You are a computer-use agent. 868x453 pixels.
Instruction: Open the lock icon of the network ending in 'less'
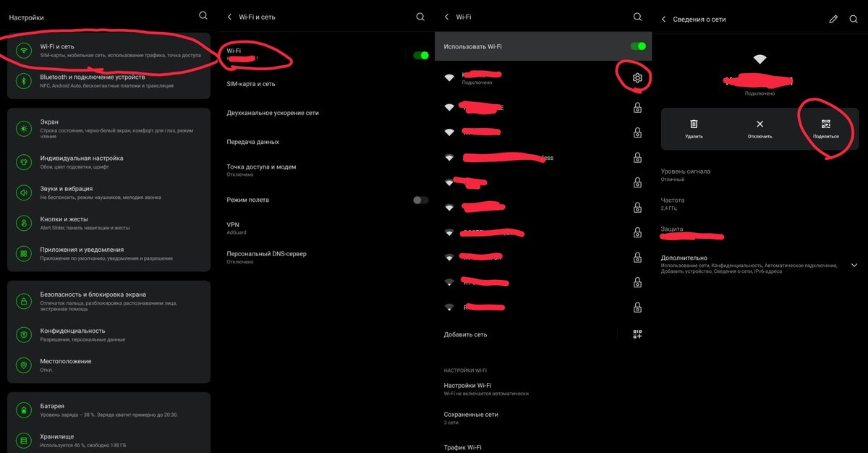[637, 158]
